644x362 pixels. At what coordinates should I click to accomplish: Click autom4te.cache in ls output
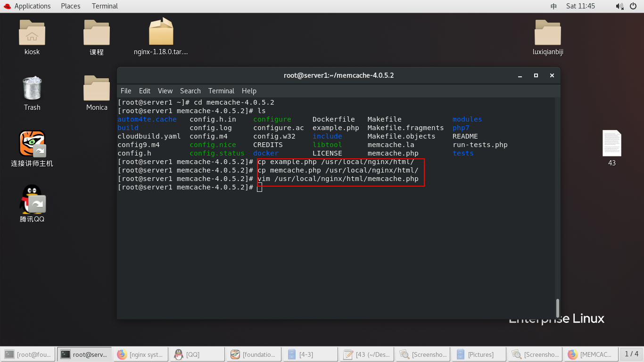tap(147, 119)
